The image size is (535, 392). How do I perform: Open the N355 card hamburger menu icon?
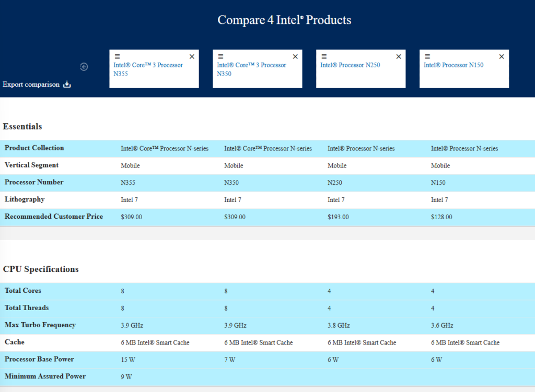(x=118, y=56)
